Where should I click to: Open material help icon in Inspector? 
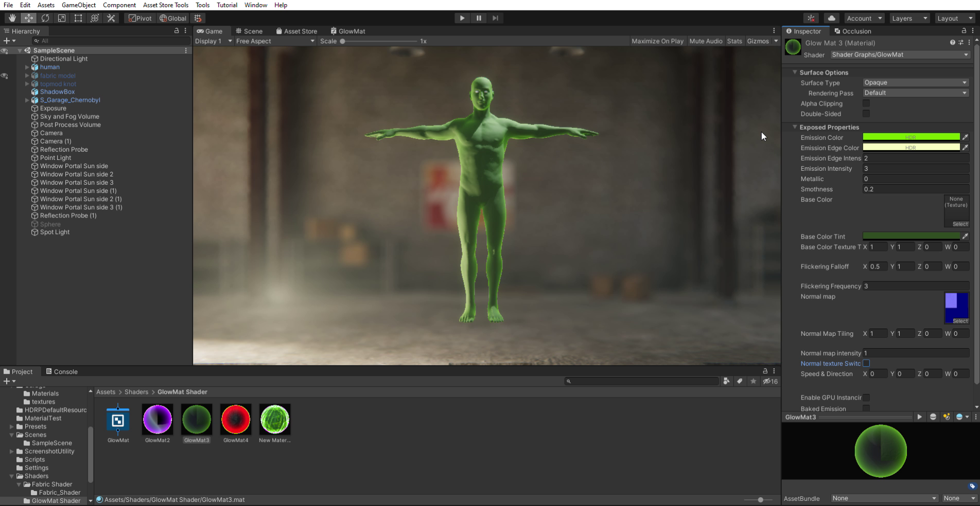952,43
